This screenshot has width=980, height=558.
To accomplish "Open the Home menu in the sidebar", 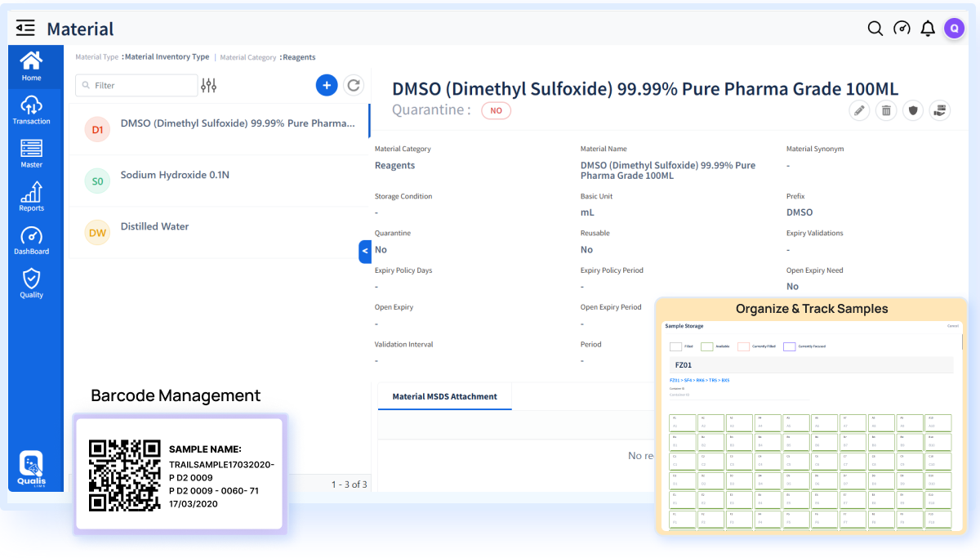I will pos(33,65).
